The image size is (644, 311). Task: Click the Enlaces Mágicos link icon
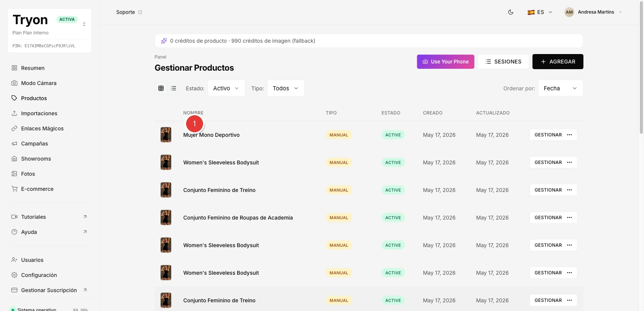tap(14, 128)
